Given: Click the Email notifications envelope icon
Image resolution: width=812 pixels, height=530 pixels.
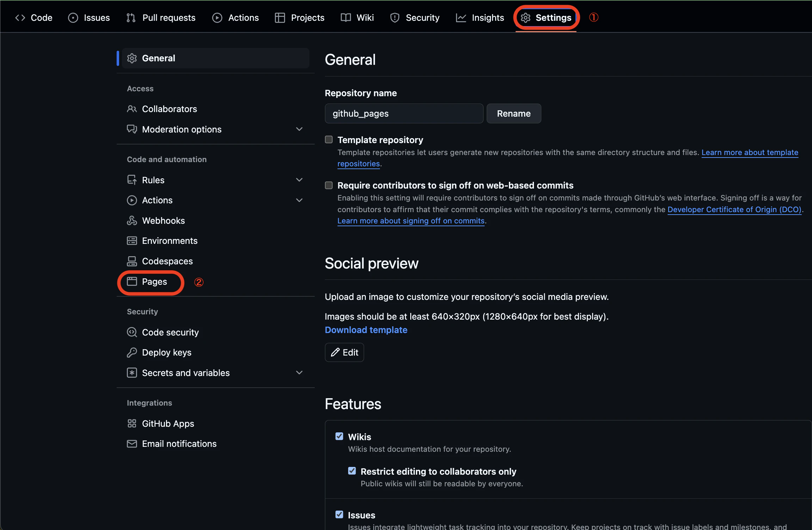Looking at the screenshot, I should (132, 444).
